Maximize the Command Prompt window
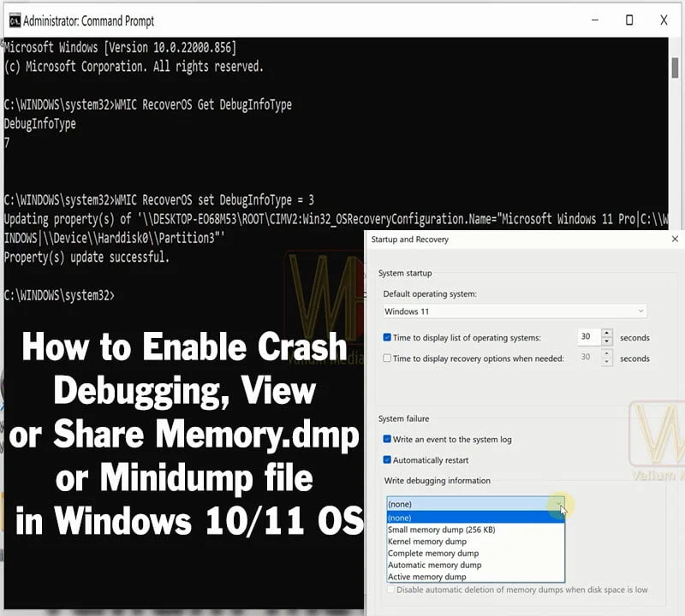 click(x=629, y=20)
